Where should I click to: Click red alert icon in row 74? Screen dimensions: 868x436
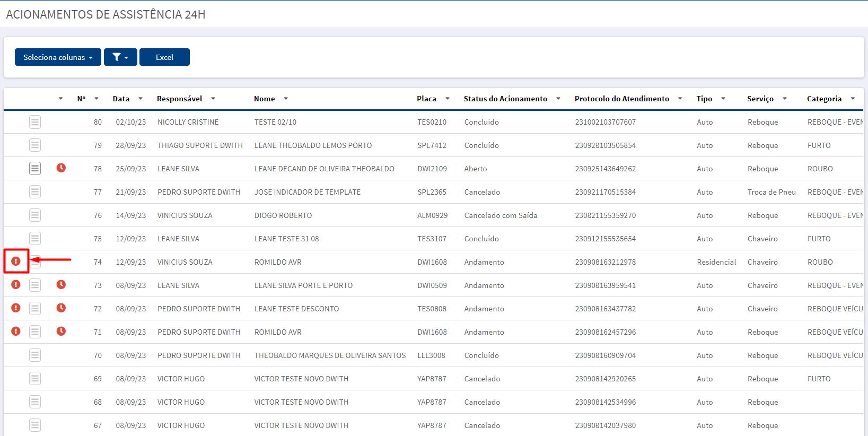pos(16,261)
